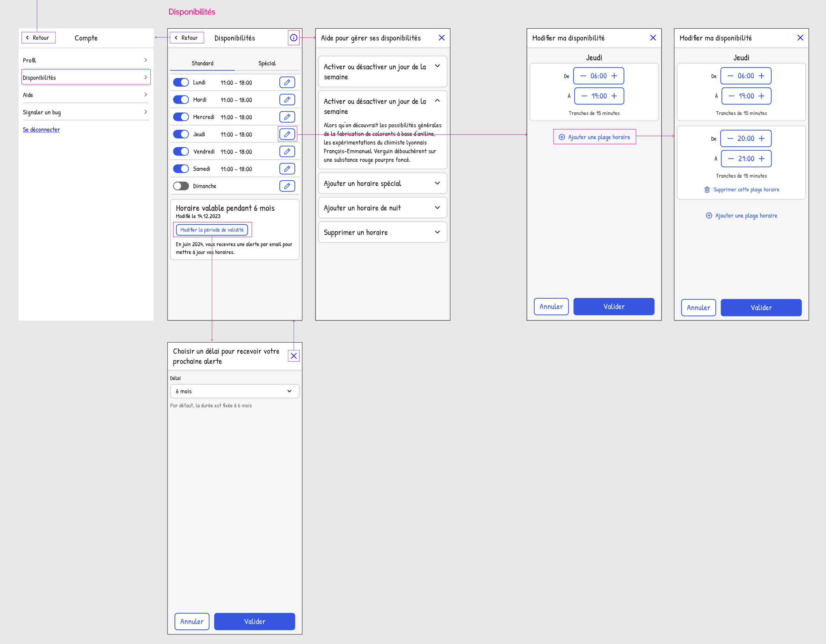Click the info icon in Disponibilités header
The image size is (826, 644).
coord(294,38)
